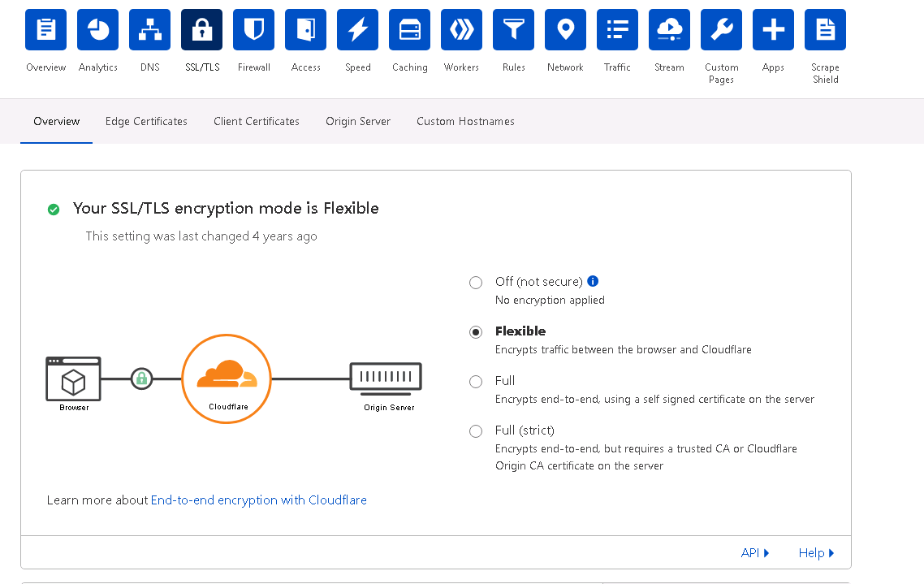The width and height of the screenshot is (924, 584).
Task: Open the DNS settings
Action: click(x=149, y=29)
